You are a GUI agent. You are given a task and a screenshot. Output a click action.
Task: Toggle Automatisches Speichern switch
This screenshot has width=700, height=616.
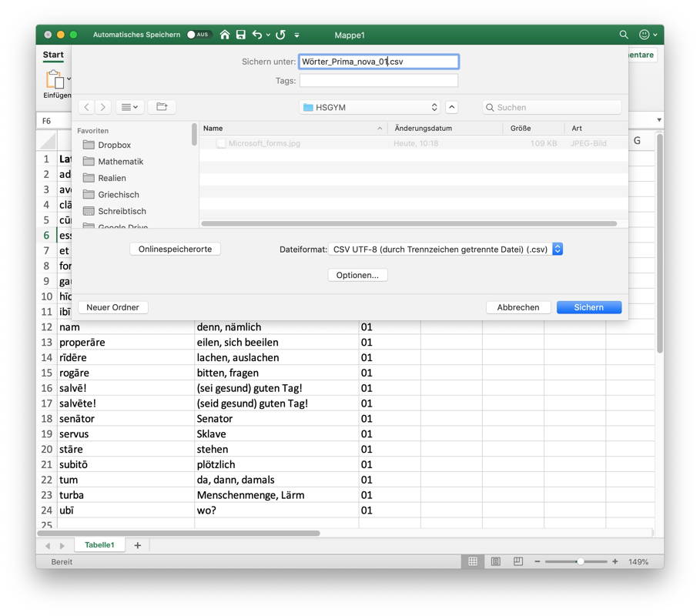coord(199,35)
